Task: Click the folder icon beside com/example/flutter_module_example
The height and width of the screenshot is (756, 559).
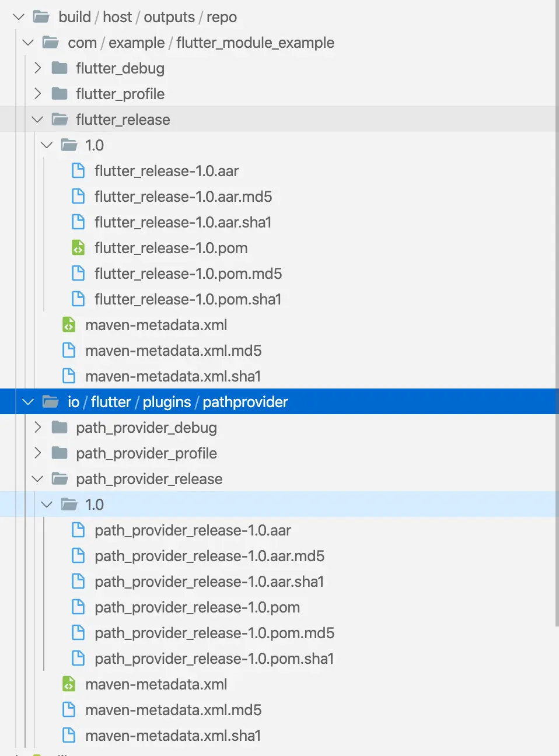Action: click(51, 43)
